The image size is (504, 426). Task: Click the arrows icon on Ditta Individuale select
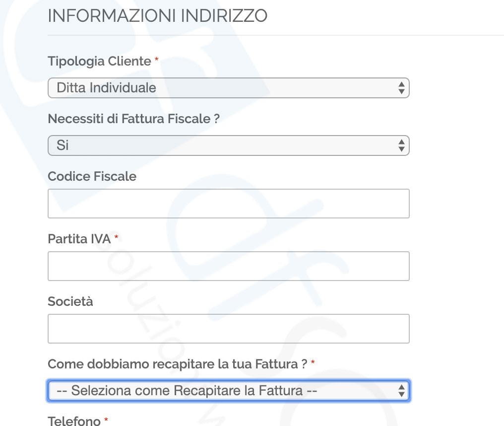[401, 88]
